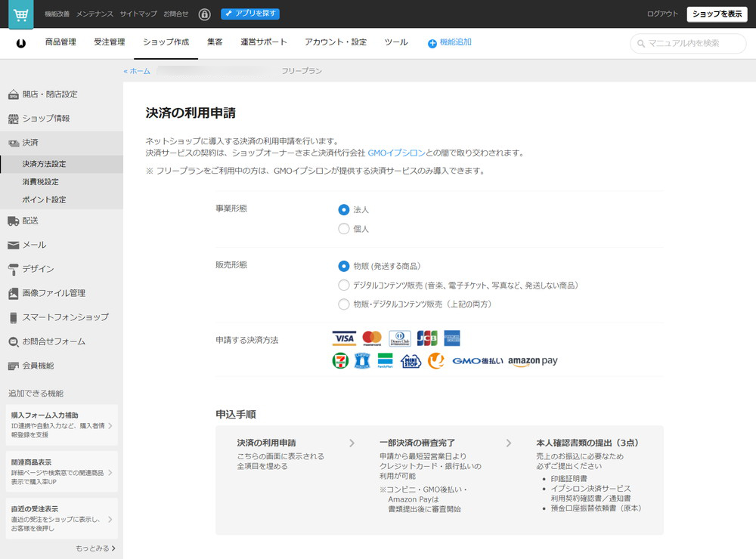Click お問合せ top link

(x=175, y=14)
